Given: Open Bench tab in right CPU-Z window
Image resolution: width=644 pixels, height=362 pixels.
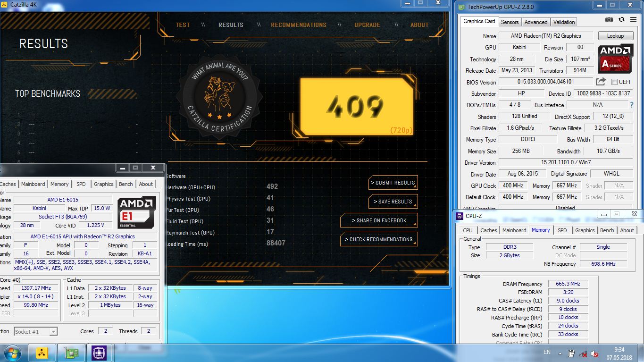Looking at the screenshot, I should (607, 230).
